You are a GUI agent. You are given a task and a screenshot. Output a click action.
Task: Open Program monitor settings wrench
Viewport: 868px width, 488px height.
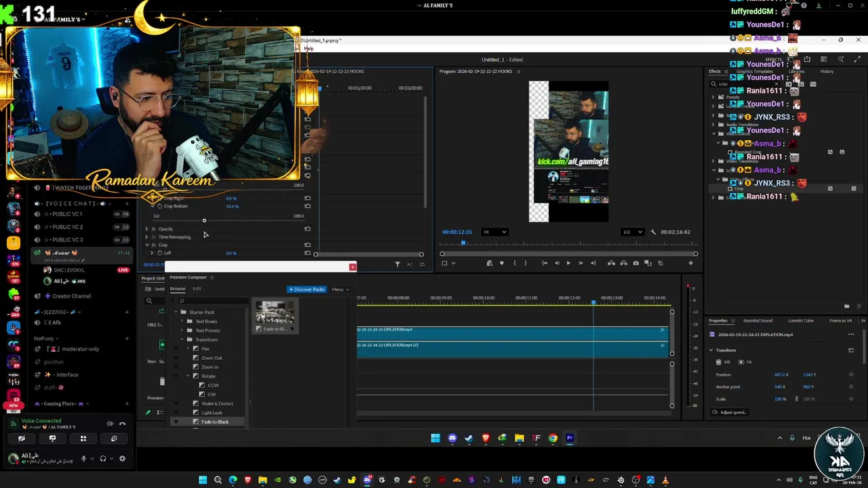[x=652, y=232]
